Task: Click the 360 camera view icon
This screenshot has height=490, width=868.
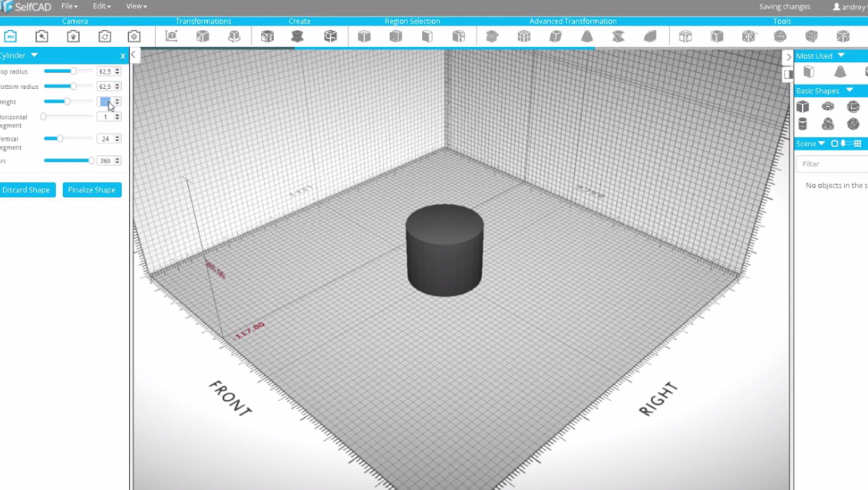Action: click(x=11, y=37)
